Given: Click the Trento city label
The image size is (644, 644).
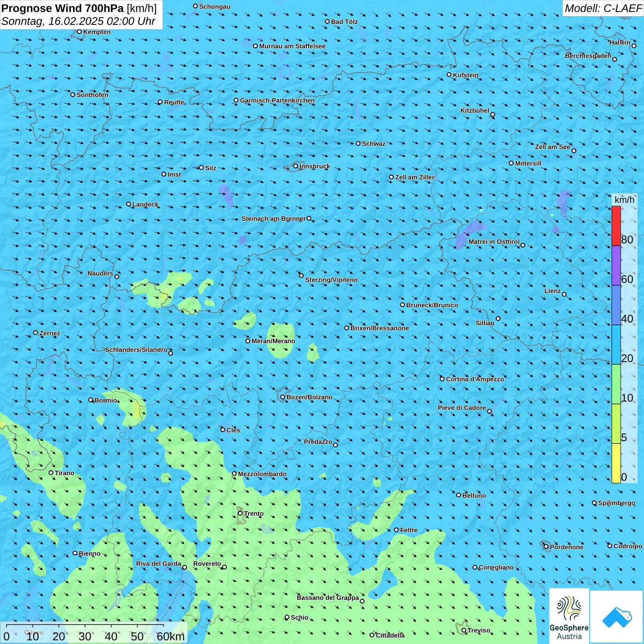Looking at the screenshot, I should tap(254, 513).
